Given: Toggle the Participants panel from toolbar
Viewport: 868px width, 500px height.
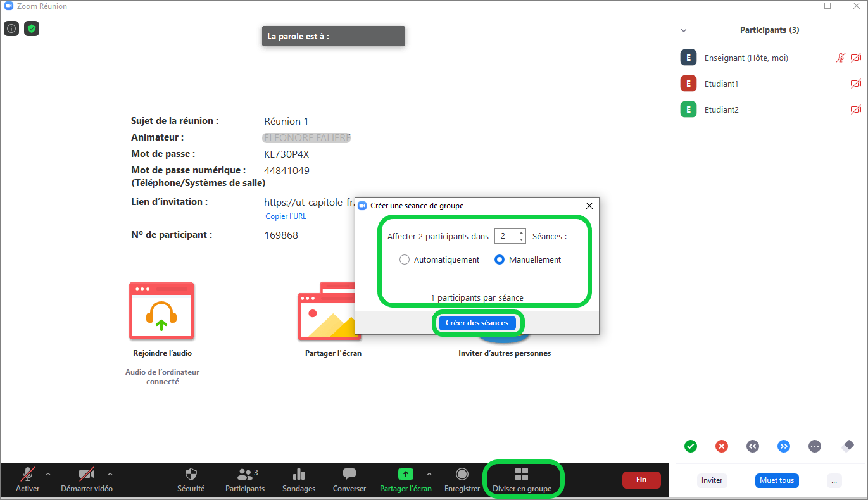Looking at the screenshot, I should coord(245,480).
